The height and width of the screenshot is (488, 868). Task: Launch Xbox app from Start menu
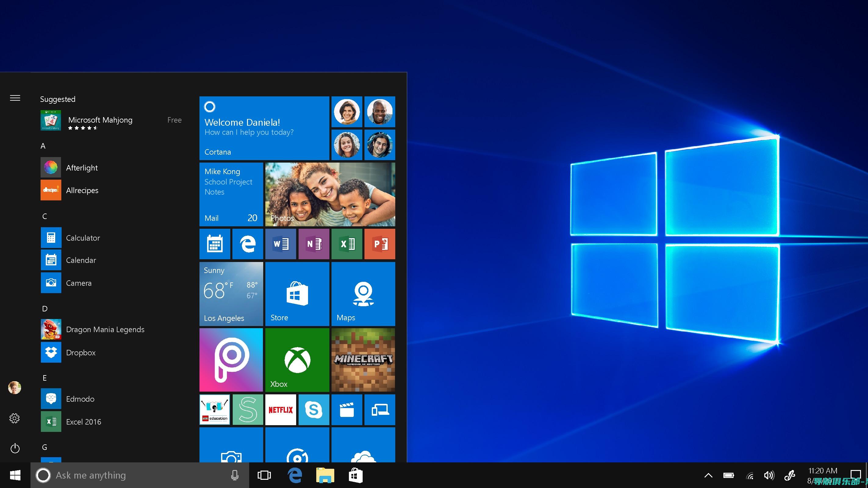point(297,360)
